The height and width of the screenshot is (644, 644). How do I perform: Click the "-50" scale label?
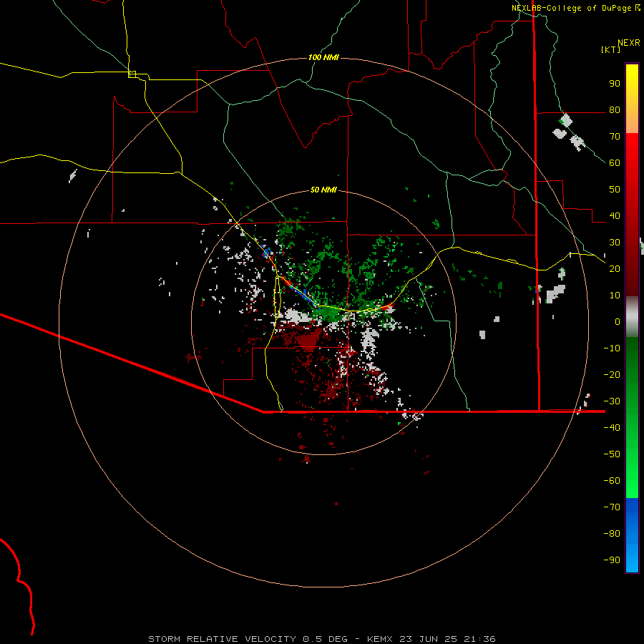pyautogui.click(x=612, y=454)
